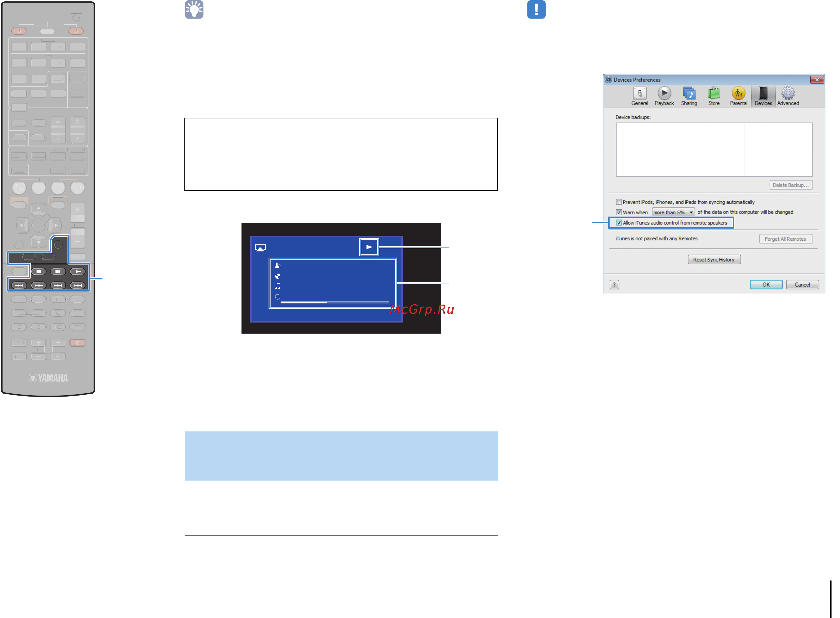
Task: Click the skip-forward button on the remote
Action: tap(77, 285)
